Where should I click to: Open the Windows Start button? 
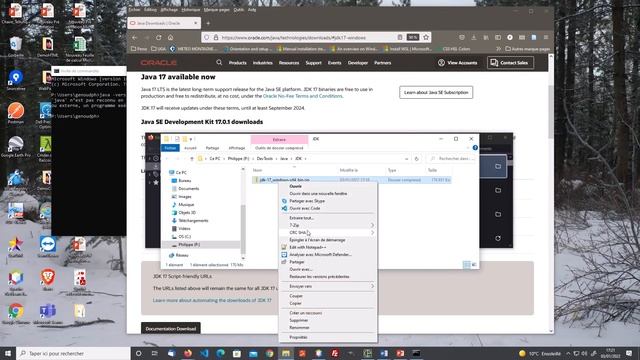8,353
